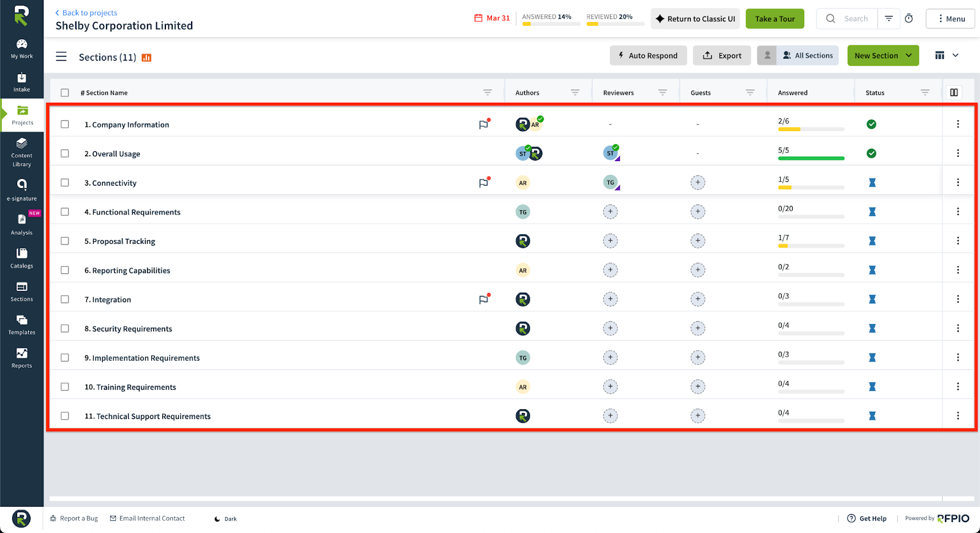This screenshot has width=980, height=533.
Task: Open Analysis in sidebar
Action: click(21, 224)
